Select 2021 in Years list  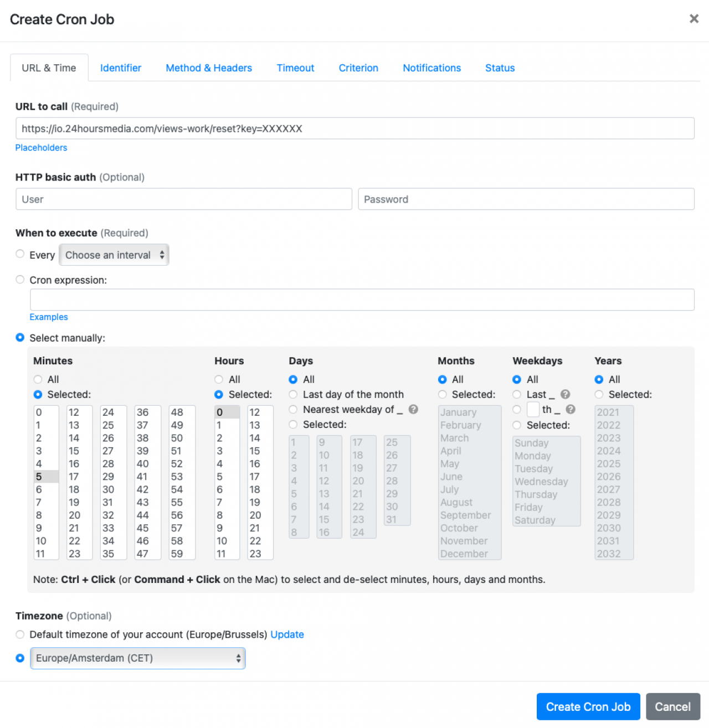(614, 412)
